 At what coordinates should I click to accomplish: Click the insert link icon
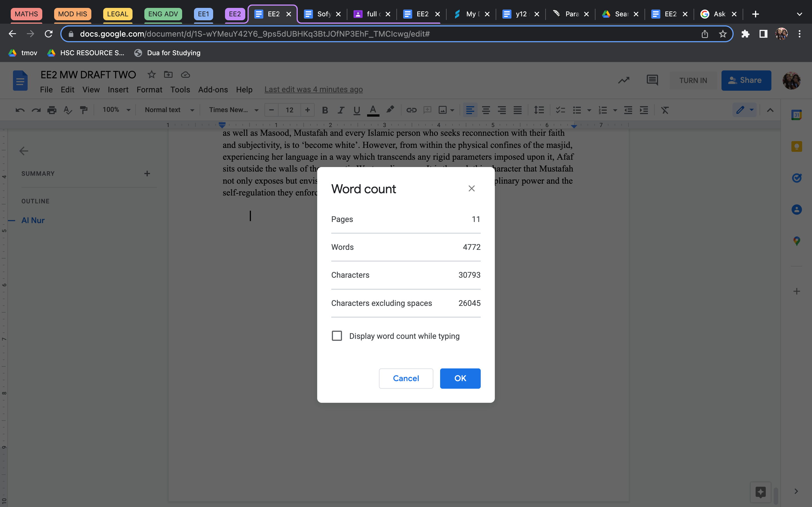411,110
